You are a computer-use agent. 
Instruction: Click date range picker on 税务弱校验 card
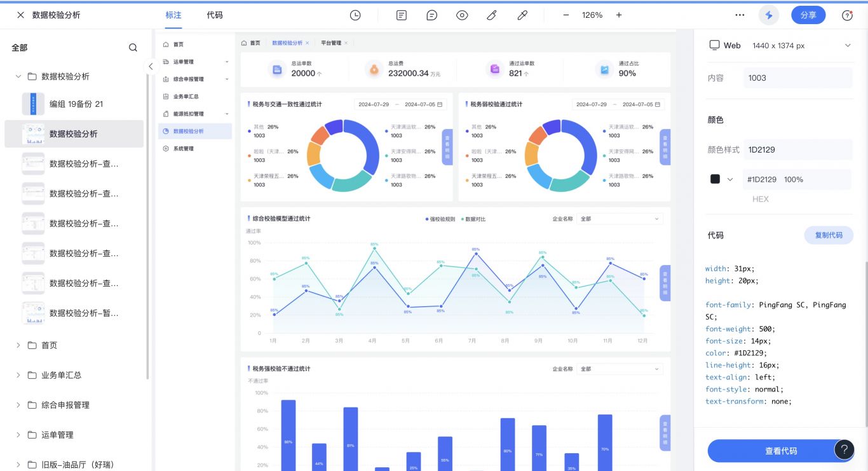point(618,104)
